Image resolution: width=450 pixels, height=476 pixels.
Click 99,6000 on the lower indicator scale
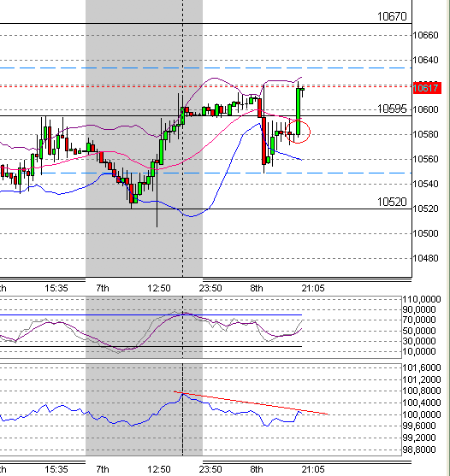(x=419, y=426)
